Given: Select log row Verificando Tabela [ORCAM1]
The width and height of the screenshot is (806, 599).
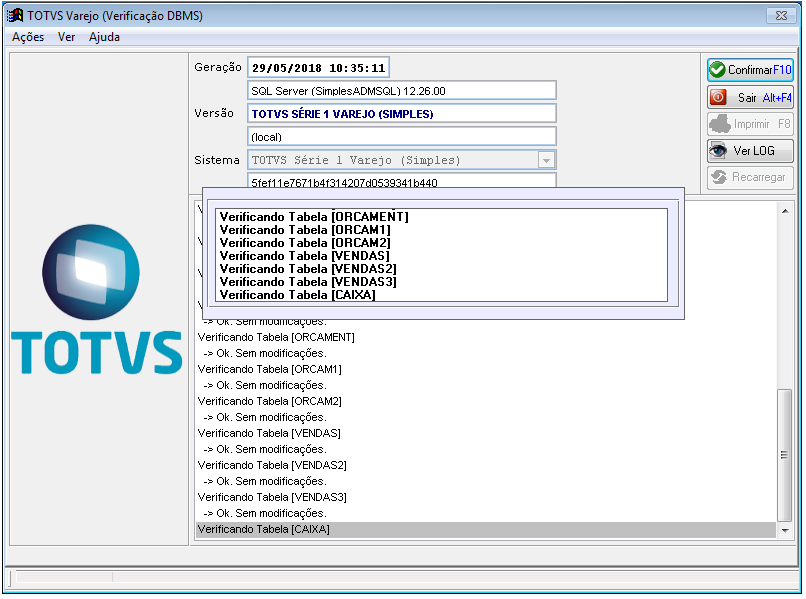Looking at the screenshot, I should pos(485,369).
